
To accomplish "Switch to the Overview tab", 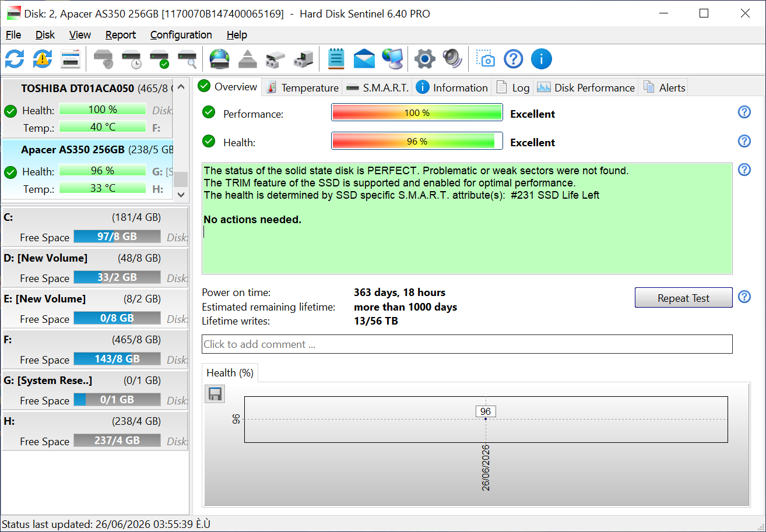I will point(228,87).
